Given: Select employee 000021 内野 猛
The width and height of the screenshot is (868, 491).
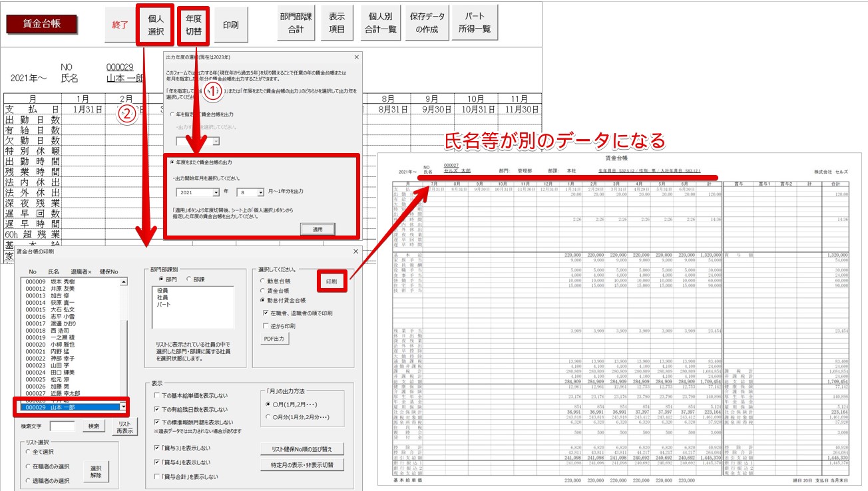Looking at the screenshot, I should pyautogui.click(x=71, y=353).
